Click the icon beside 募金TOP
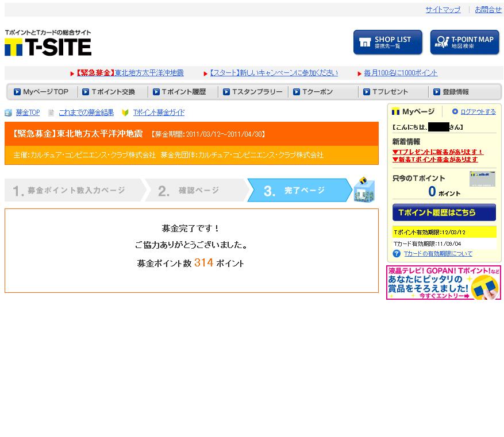Screen dimensions: 504x437 pyautogui.click(x=9, y=113)
